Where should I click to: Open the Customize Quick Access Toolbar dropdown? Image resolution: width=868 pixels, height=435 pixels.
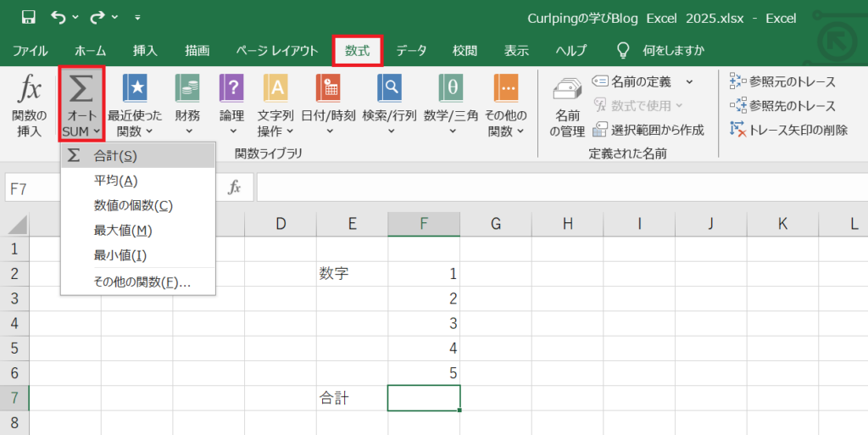(137, 18)
